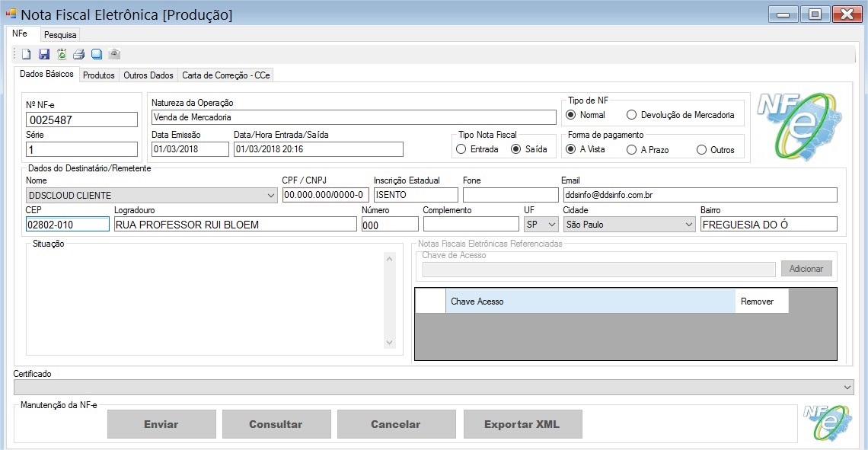This screenshot has height=450, width=868.
Task: Click the large NF-e logo image
Action: click(x=799, y=127)
